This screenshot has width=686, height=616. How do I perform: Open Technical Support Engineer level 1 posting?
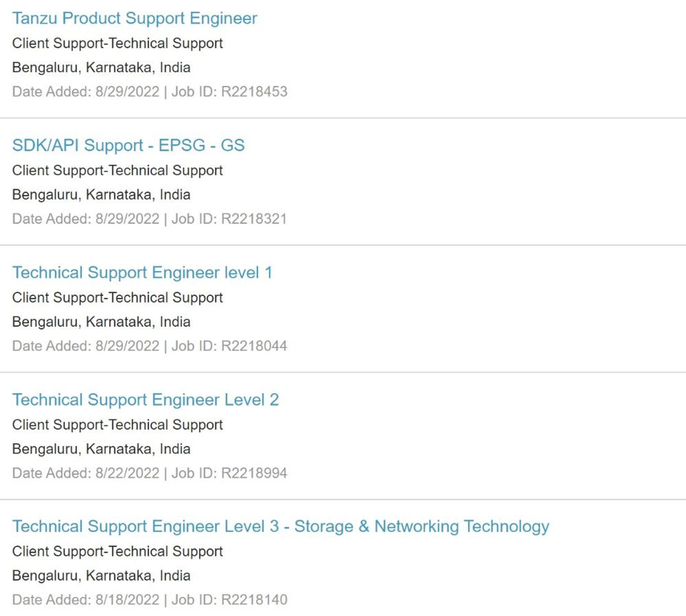pyautogui.click(x=142, y=273)
